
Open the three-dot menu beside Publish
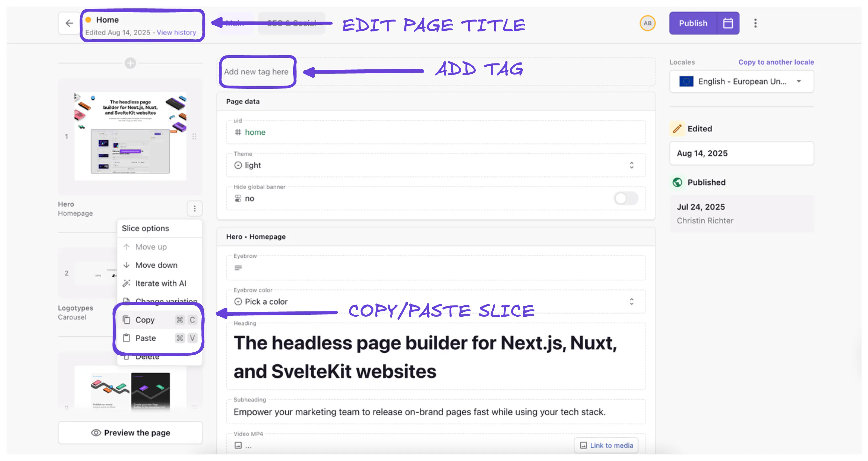[x=755, y=23]
